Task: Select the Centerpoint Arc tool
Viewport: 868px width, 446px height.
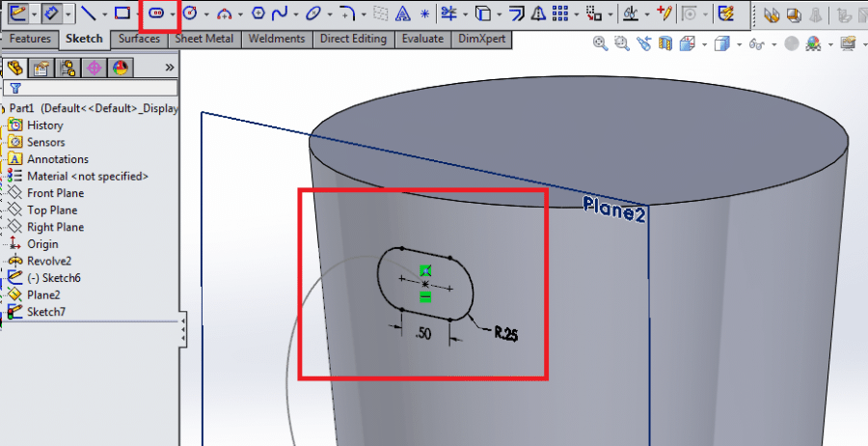Action: (224, 14)
